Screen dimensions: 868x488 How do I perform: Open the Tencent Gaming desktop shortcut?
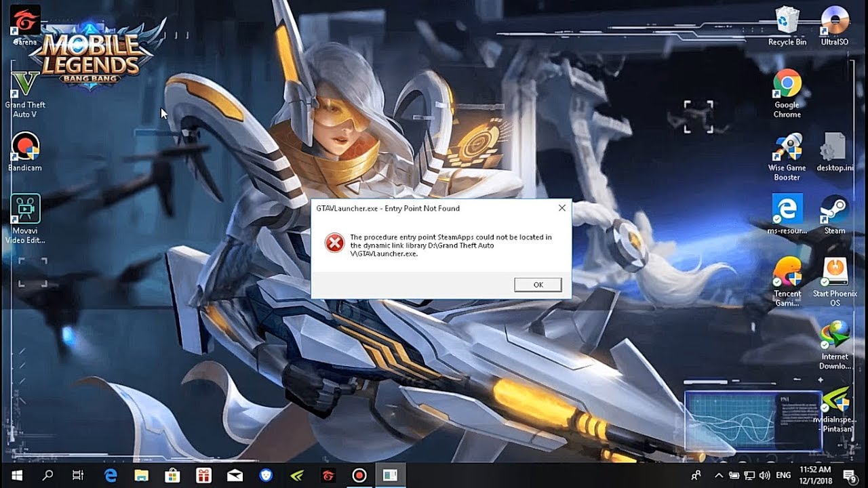point(787,282)
